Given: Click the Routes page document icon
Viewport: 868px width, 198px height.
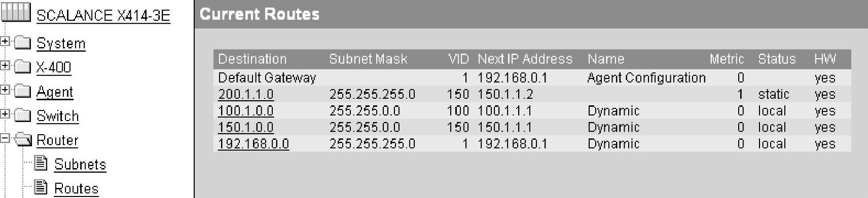Looking at the screenshot, I should tap(42, 187).
